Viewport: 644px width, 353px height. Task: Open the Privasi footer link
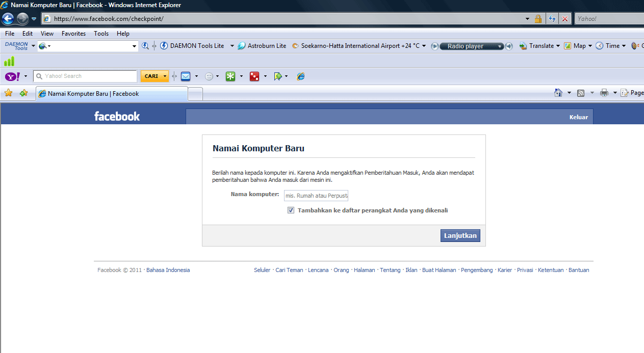pos(525,270)
